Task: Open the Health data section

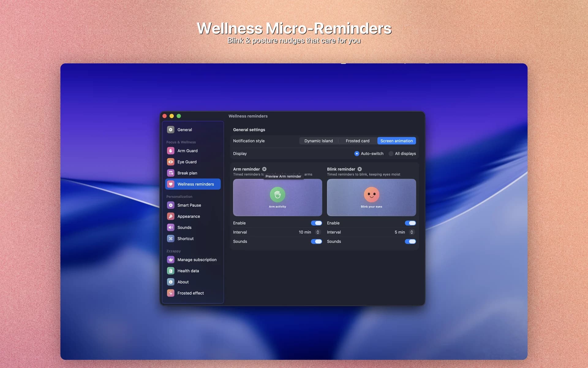Action: (x=188, y=271)
